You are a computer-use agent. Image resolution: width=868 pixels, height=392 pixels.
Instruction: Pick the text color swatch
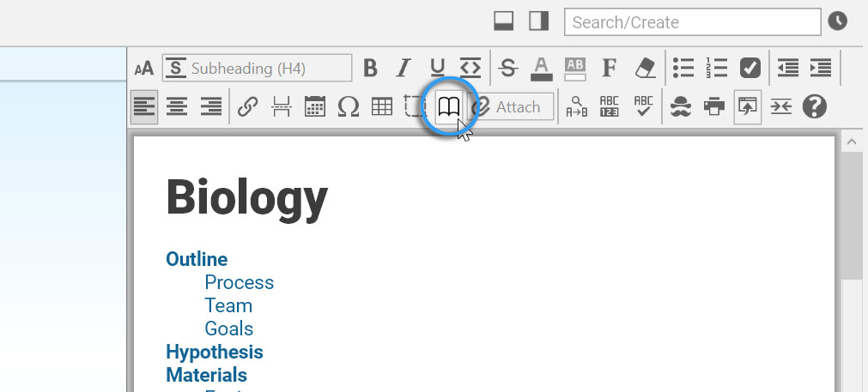click(540, 68)
